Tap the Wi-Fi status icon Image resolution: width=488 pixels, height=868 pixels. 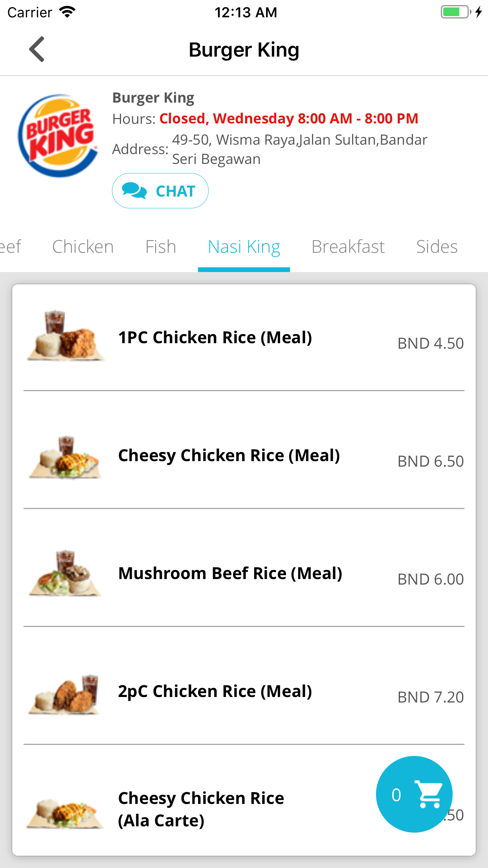(x=67, y=12)
